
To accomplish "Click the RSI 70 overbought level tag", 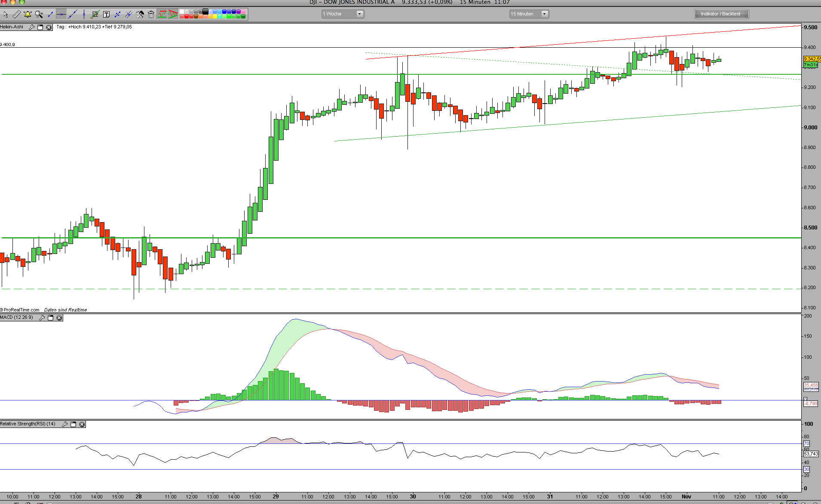I will click(x=807, y=443).
